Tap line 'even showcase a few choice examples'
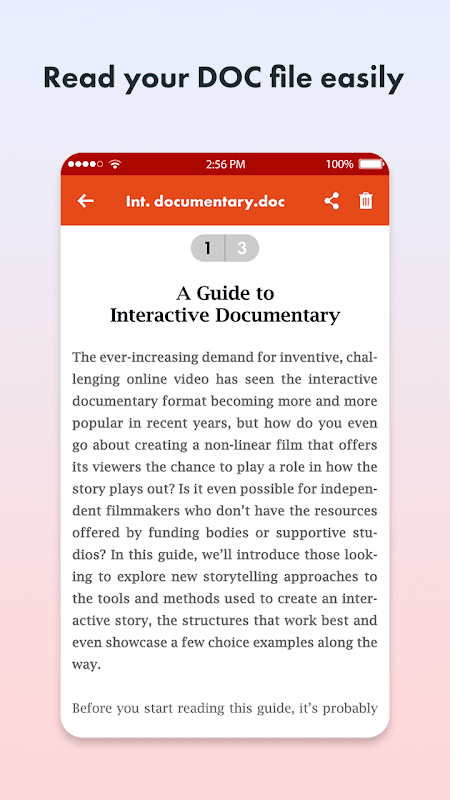Image resolution: width=450 pixels, height=800 pixels. coord(224,642)
